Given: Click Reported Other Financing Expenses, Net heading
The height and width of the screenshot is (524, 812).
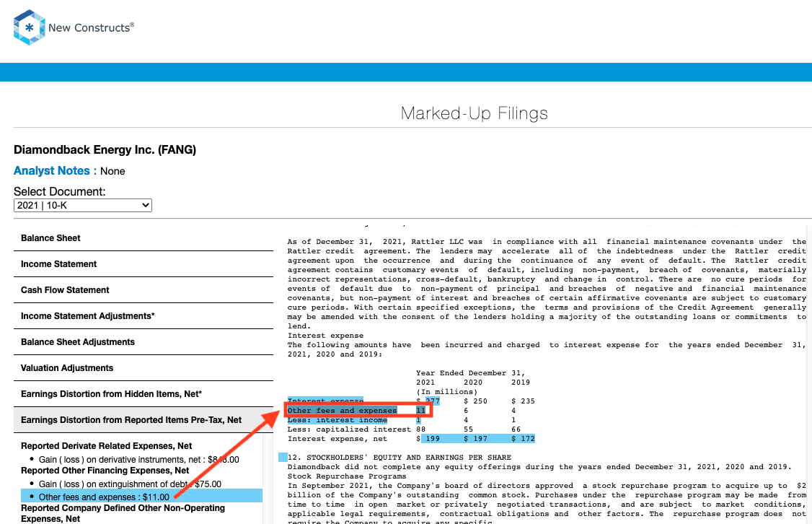Looking at the screenshot, I should tap(105, 470).
